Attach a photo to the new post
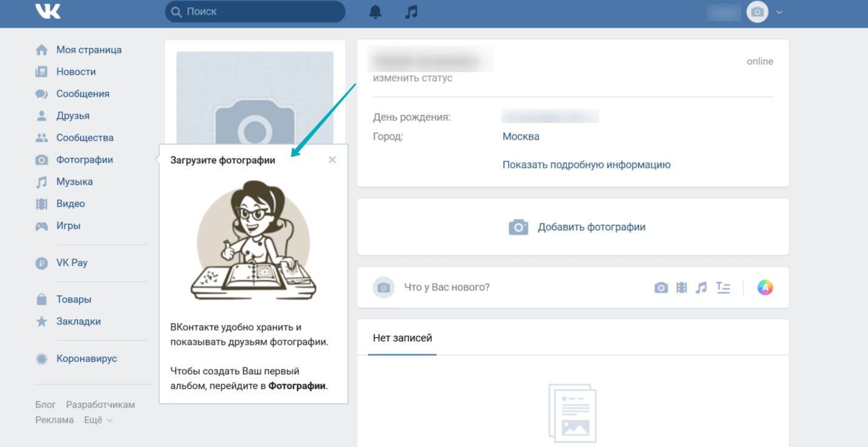This screenshot has width=868, height=447. (x=661, y=288)
